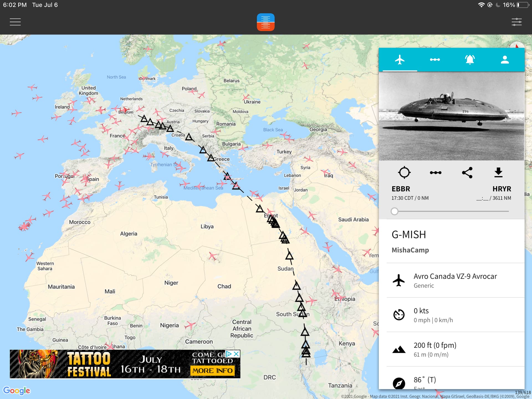Open the hamburger menu

pyautogui.click(x=15, y=22)
